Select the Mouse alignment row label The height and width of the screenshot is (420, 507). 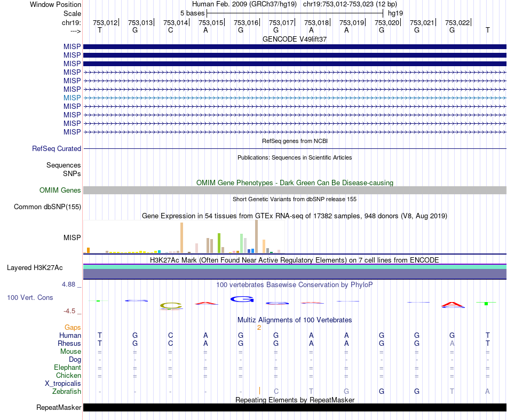[x=70, y=352]
